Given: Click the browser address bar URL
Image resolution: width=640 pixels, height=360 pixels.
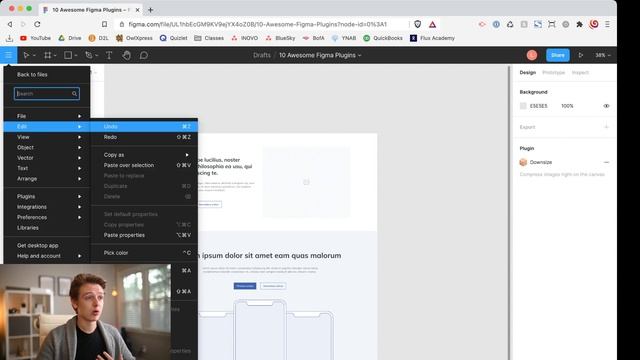Looking at the screenshot, I should point(257,24).
